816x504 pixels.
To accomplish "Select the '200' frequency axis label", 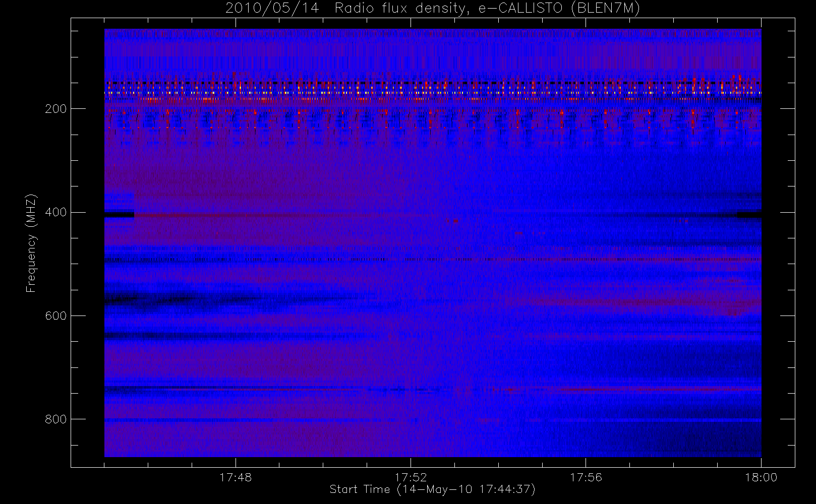I will (x=56, y=109).
